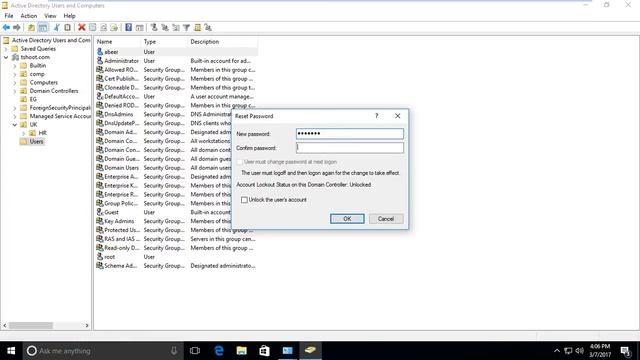
Task: Expand the Domain Controllers node
Action: click(15, 91)
